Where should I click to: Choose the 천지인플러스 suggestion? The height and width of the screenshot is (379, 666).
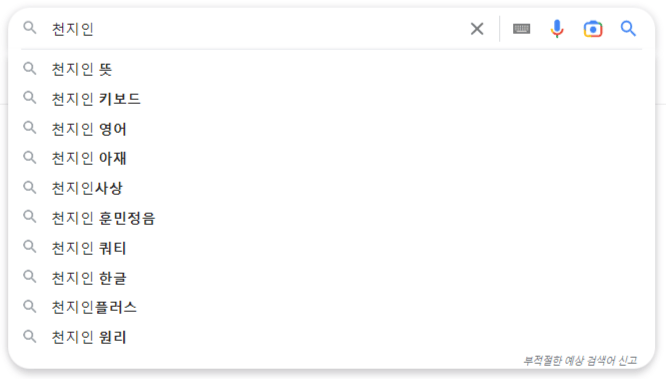click(331, 307)
